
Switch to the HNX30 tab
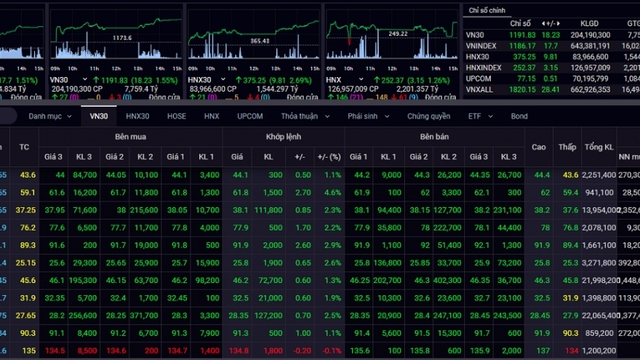click(x=137, y=116)
